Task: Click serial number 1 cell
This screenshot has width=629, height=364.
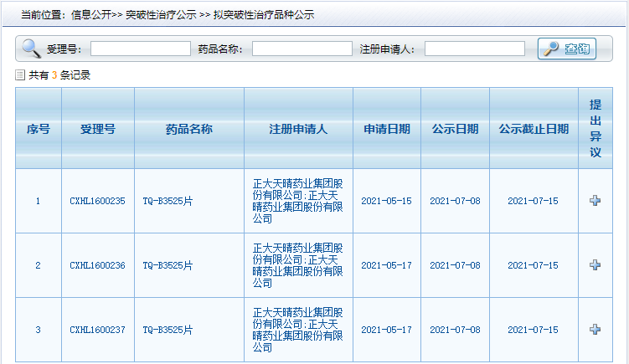Action: [x=39, y=201]
